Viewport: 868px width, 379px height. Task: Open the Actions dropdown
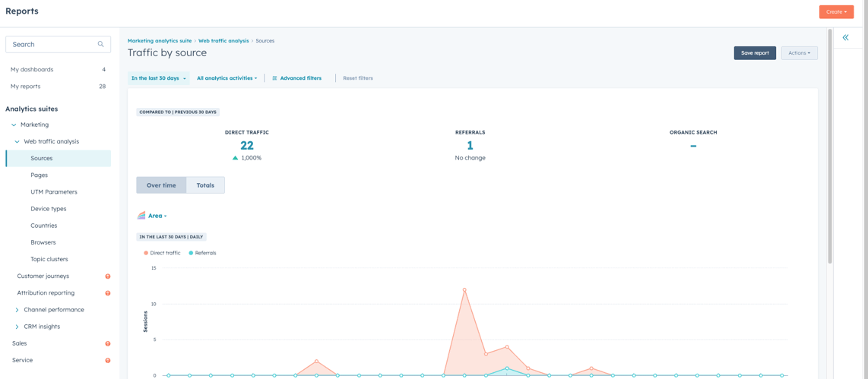(800, 53)
